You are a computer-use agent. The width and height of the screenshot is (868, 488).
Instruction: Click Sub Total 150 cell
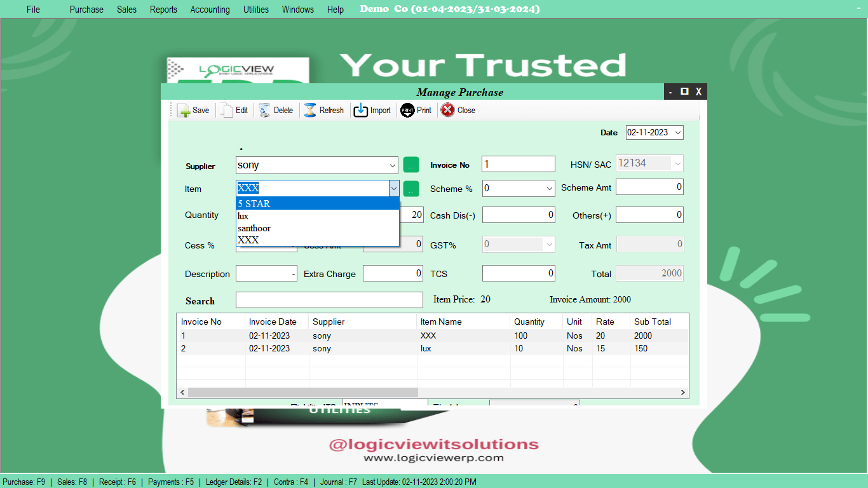(659, 348)
